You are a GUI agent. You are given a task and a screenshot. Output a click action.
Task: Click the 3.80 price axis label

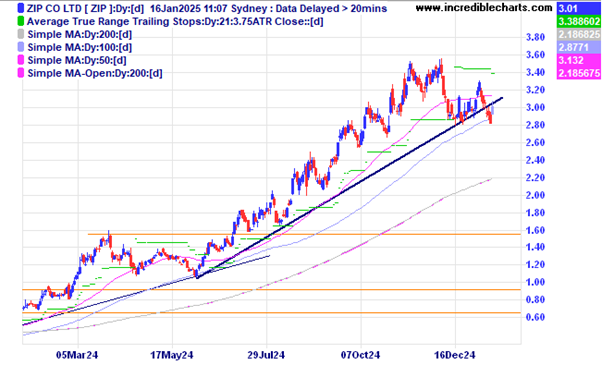pyautogui.click(x=535, y=37)
